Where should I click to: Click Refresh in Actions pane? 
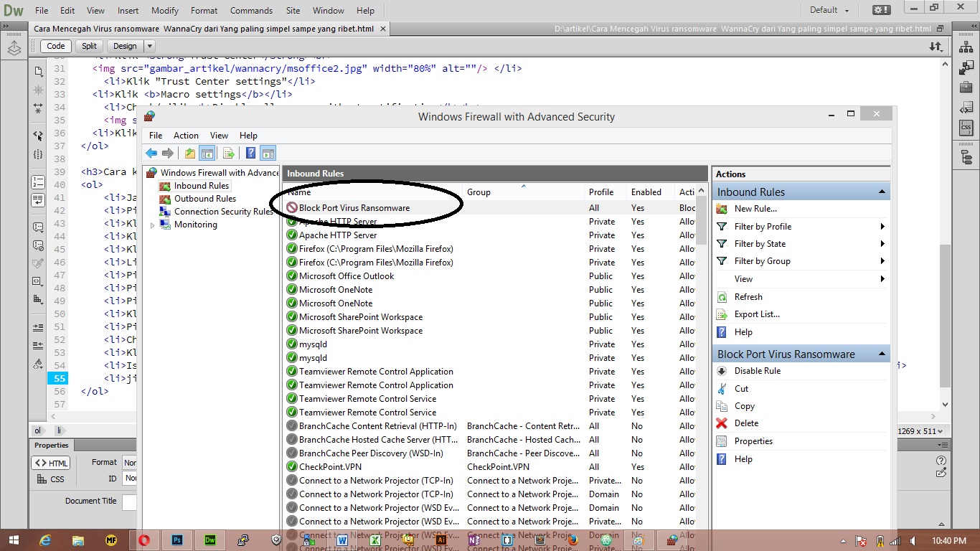click(x=748, y=297)
